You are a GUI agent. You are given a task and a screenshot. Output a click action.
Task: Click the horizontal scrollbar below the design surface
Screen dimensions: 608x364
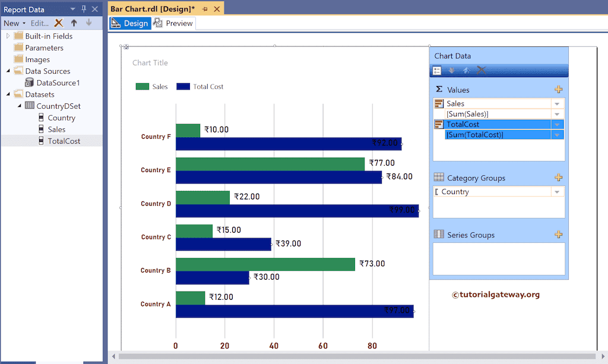pos(356,356)
